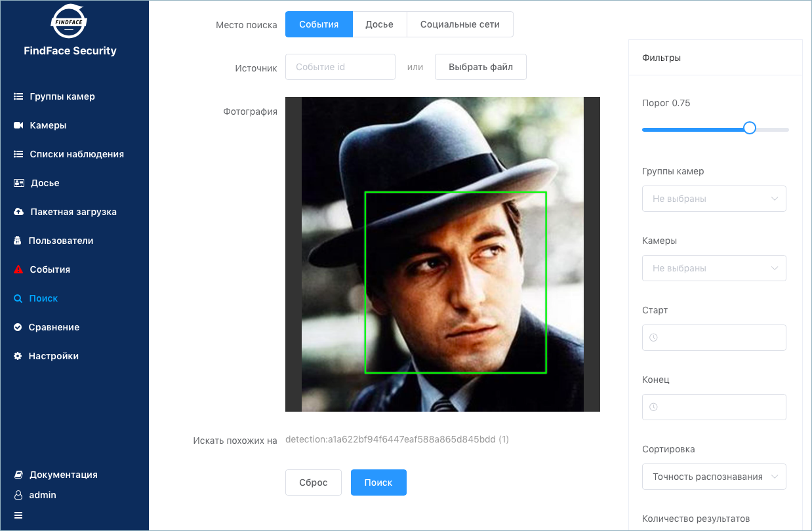Click the Пакетная загрузка cloud upload icon
Viewport: 812px width, 531px height.
(x=19, y=212)
